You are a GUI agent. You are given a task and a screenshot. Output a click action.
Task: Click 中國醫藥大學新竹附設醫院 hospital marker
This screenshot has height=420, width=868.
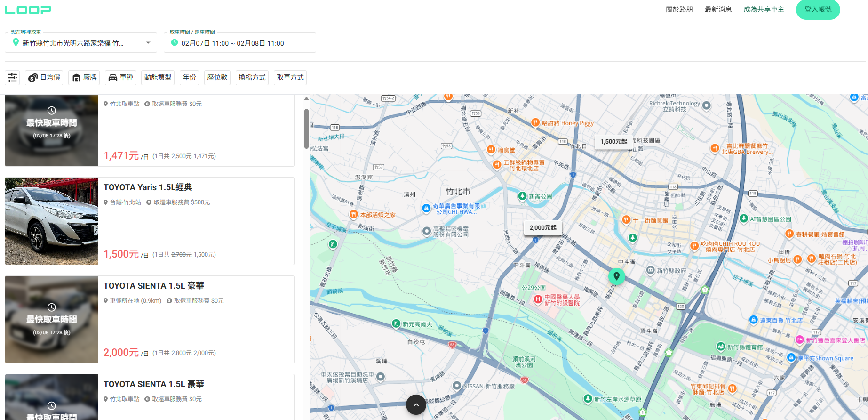(x=538, y=299)
